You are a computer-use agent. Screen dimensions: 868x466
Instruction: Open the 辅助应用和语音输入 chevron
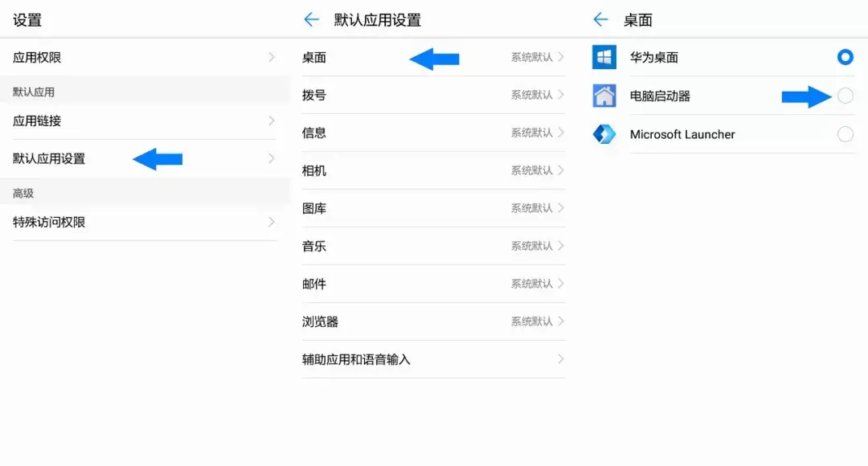click(561, 359)
